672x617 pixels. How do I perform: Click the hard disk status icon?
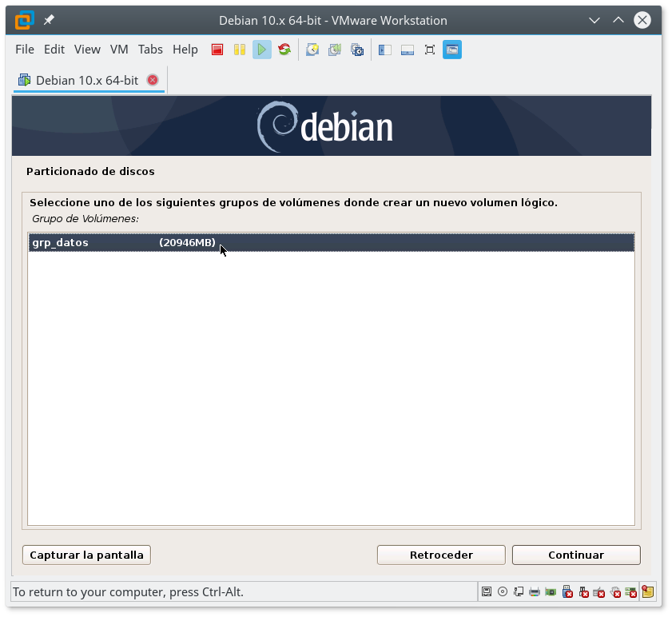click(487, 592)
